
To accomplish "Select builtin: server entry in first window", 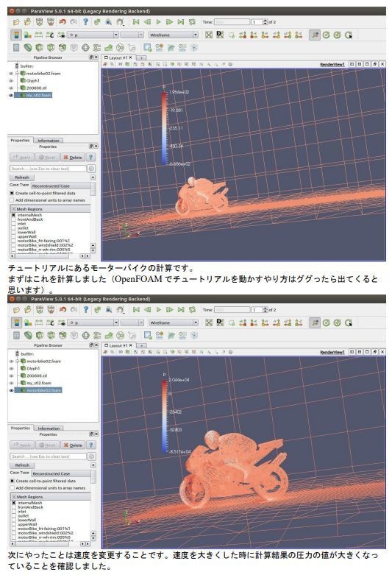I will (x=26, y=66).
